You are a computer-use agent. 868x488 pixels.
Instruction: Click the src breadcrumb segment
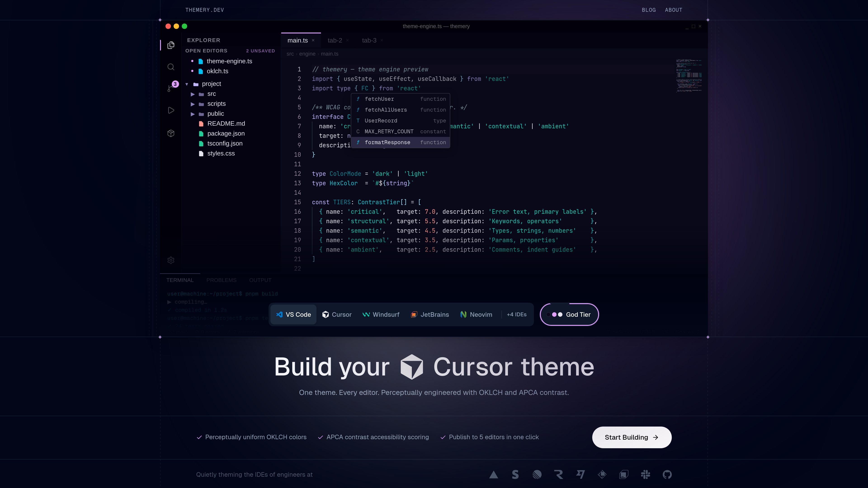(290, 54)
